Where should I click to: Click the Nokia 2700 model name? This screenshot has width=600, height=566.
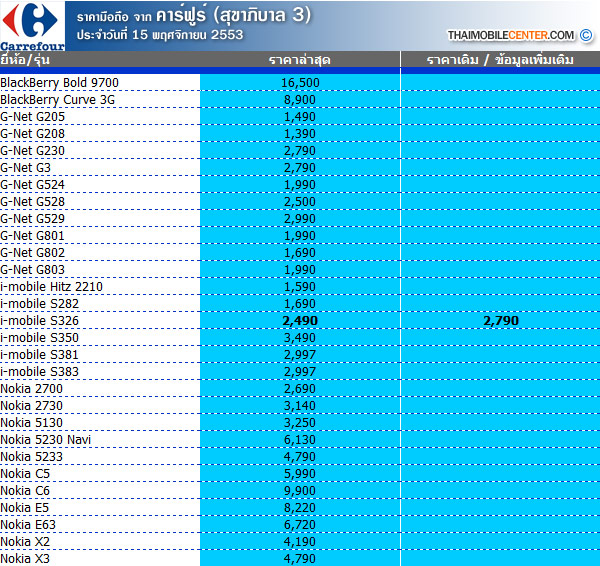(x=31, y=388)
